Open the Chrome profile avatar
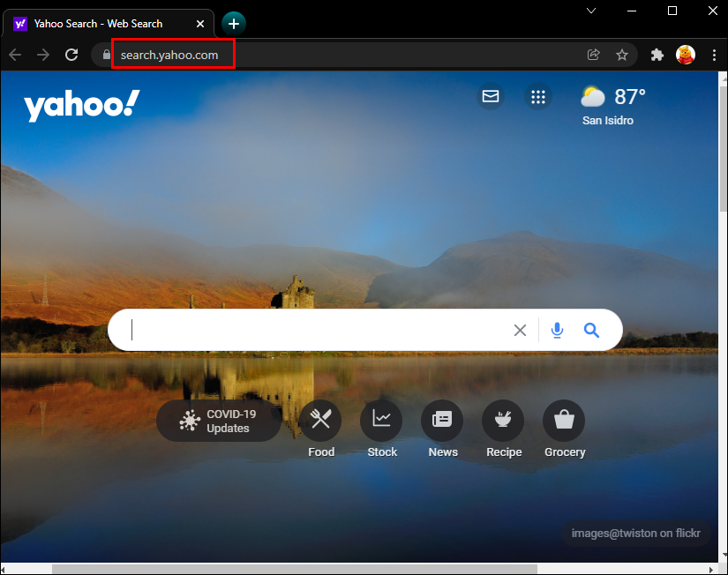Viewport: 728px width, 575px height. [686, 55]
